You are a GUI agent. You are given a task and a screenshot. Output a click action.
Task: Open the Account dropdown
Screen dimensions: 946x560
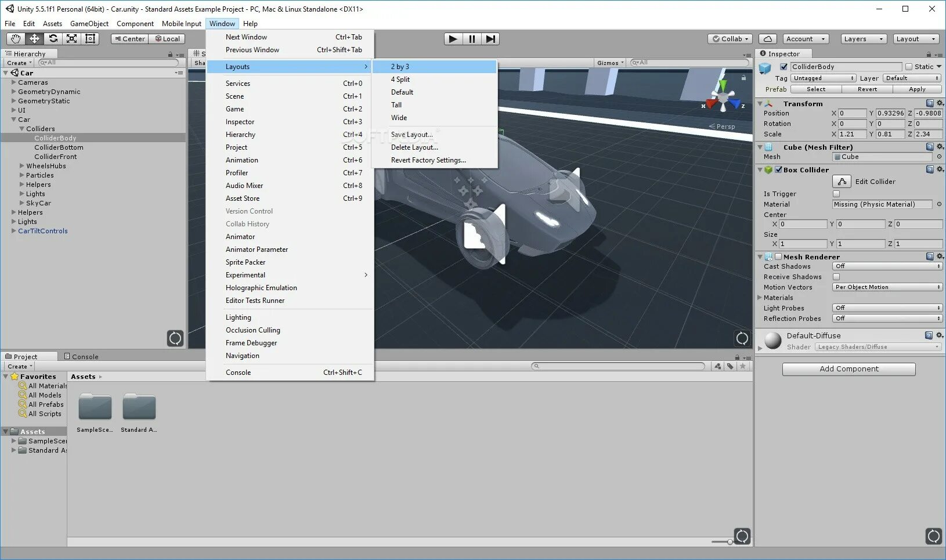[805, 39]
